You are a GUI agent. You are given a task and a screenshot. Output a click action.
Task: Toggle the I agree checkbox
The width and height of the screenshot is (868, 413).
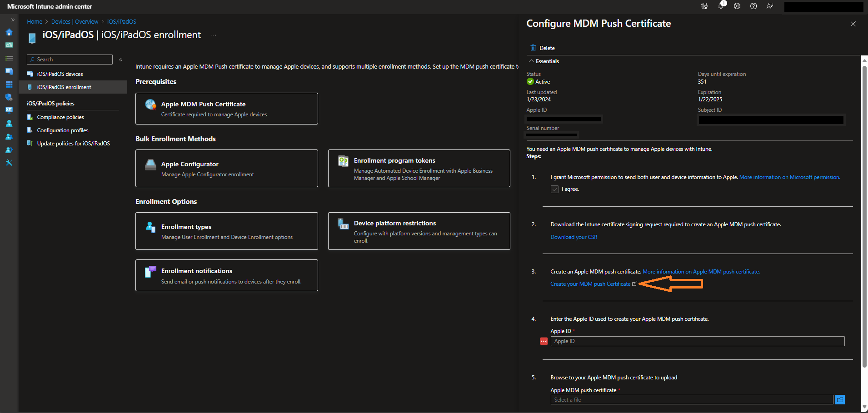(x=554, y=189)
